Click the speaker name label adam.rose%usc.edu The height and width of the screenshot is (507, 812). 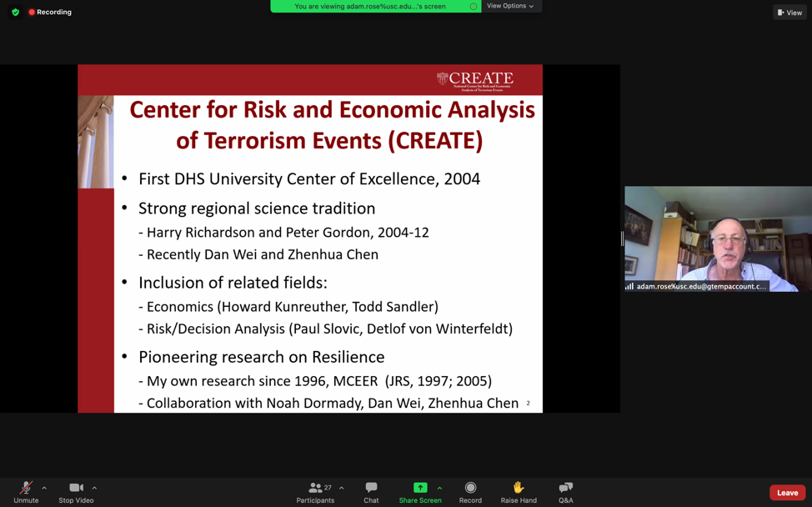point(701,286)
